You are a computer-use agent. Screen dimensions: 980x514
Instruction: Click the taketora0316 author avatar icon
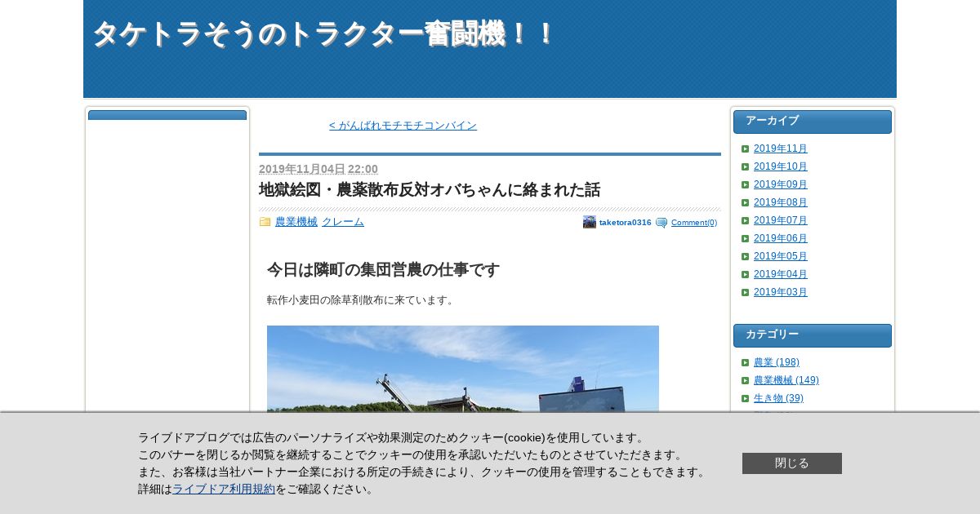(590, 222)
